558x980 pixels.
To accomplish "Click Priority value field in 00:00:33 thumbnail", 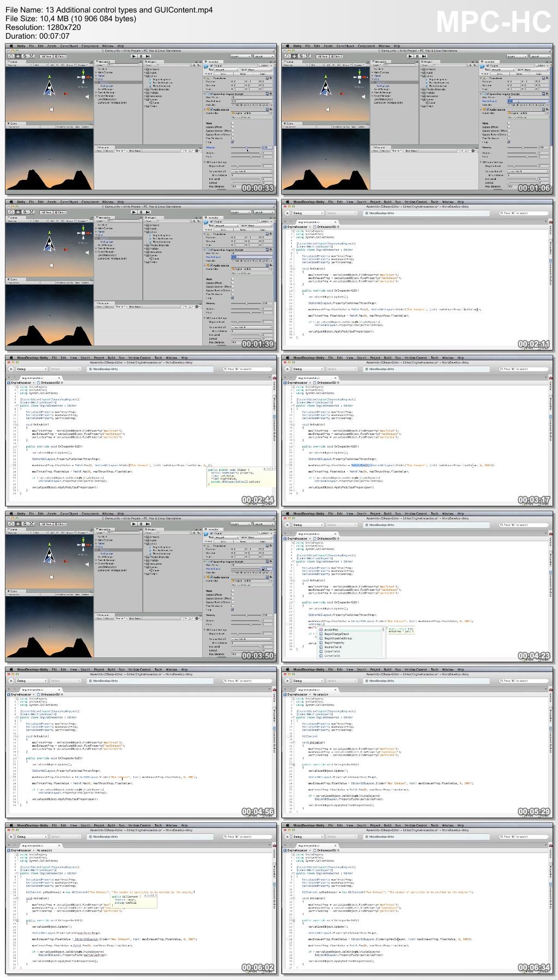I will [268, 147].
